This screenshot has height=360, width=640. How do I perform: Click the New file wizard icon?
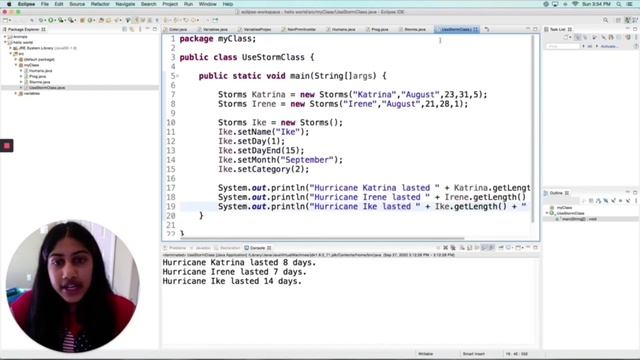pyautogui.click(x=6, y=20)
